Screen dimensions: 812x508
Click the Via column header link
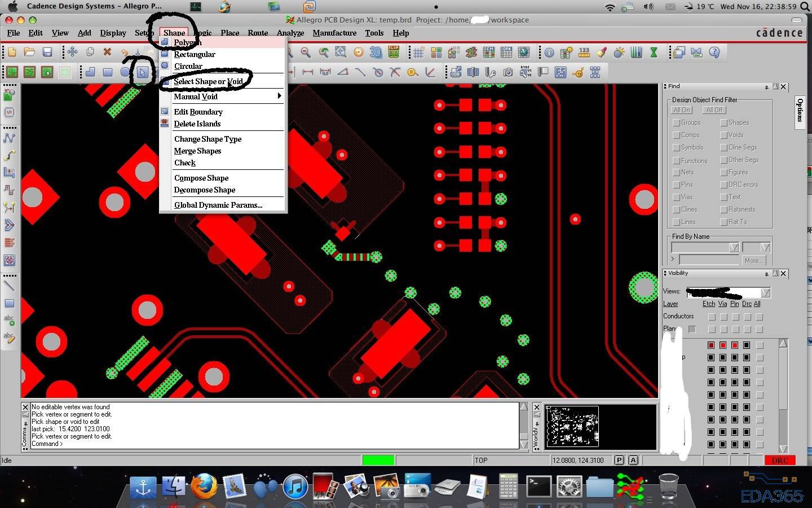tap(722, 304)
